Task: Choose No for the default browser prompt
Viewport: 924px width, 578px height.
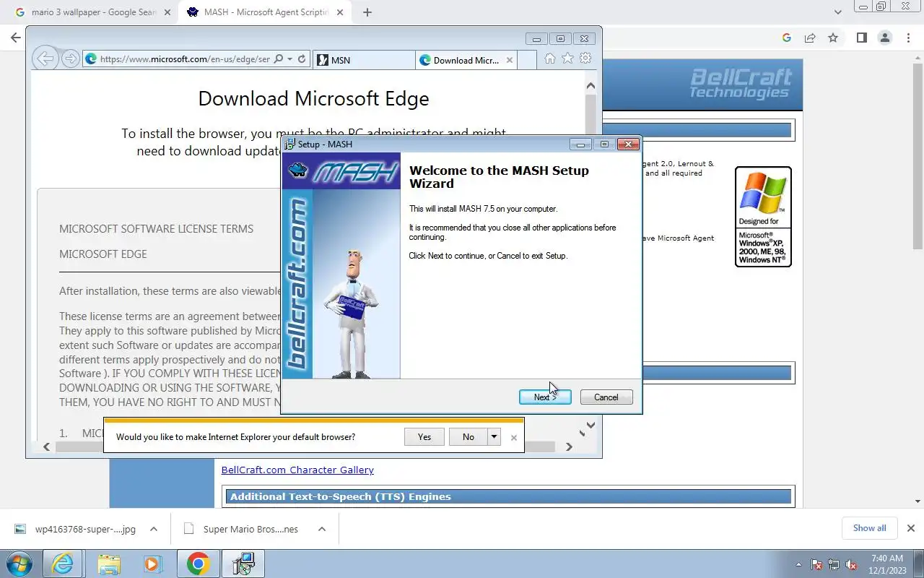Action: [x=468, y=436]
